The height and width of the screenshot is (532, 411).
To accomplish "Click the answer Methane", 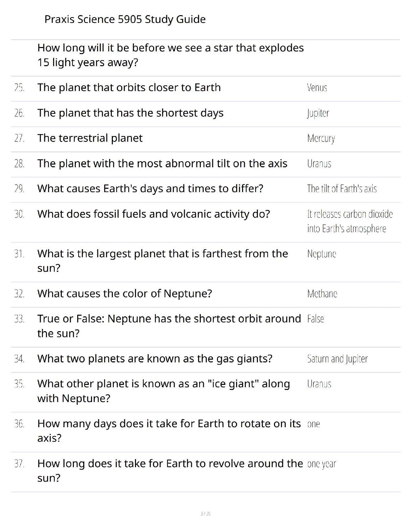I will [x=322, y=294].
